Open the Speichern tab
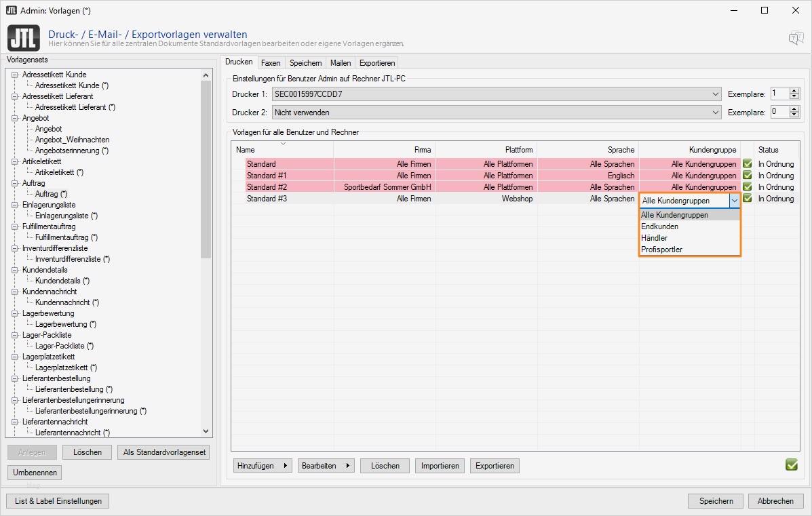This screenshot has height=516, width=812. [305, 63]
